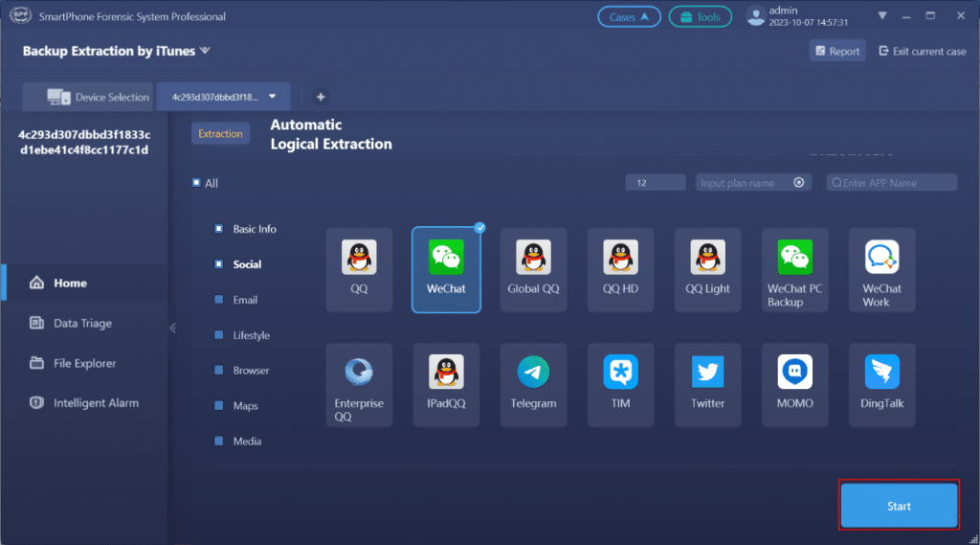This screenshot has height=545, width=980.
Task: Focus the Enter APP Name search field
Action: pos(892,183)
